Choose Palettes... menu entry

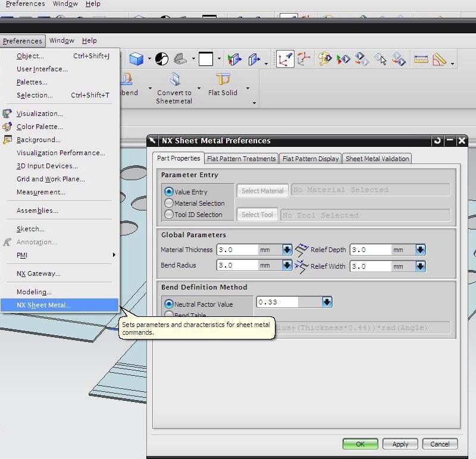point(59,82)
